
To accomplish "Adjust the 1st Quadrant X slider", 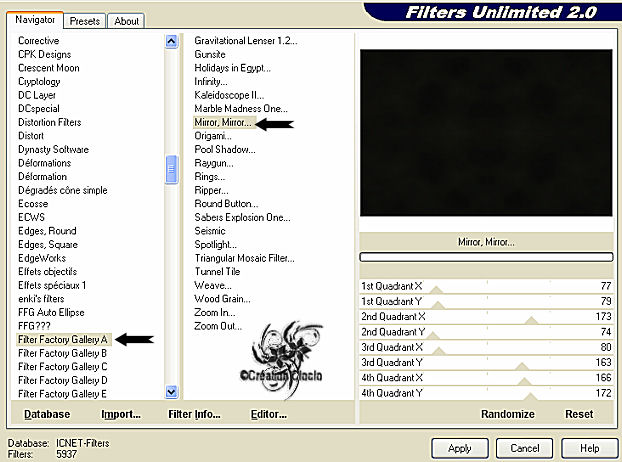I will 436,290.
